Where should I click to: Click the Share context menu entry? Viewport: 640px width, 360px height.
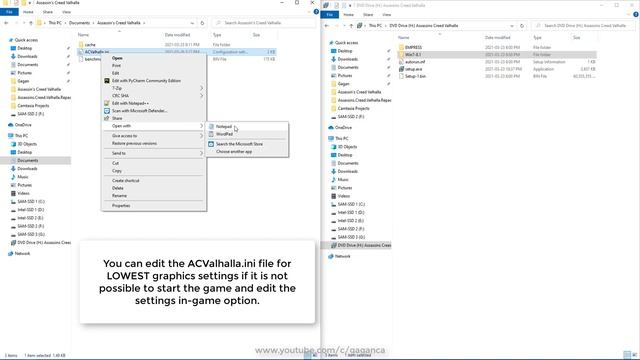pyautogui.click(x=117, y=118)
